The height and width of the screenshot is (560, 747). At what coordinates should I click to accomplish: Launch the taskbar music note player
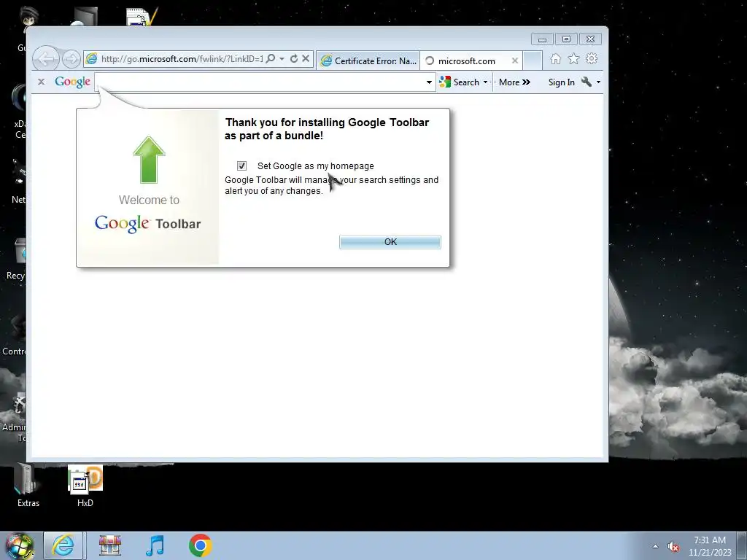pyautogui.click(x=155, y=545)
